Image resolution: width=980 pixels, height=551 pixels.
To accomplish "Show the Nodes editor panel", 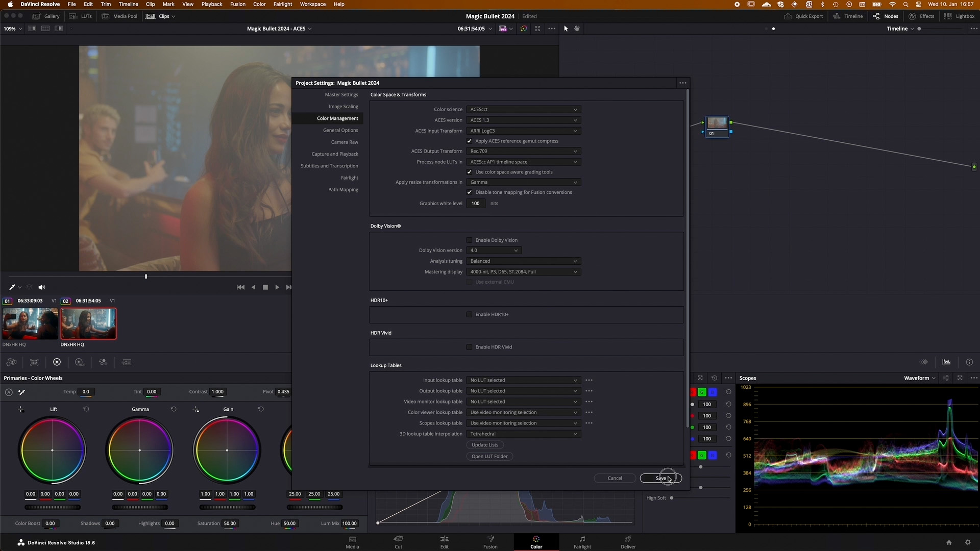I will (x=885, y=16).
